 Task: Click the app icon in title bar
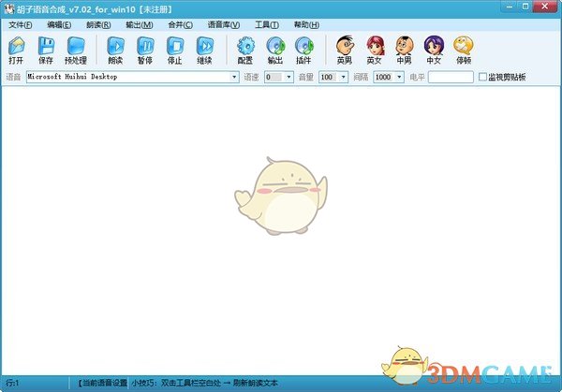tap(8, 8)
